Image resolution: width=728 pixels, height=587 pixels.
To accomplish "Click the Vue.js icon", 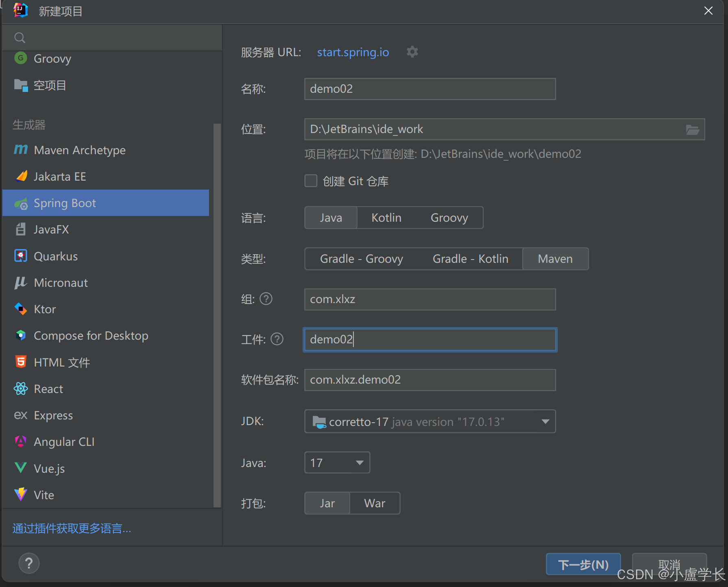I will pyautogui.click(x=21, y=468).
